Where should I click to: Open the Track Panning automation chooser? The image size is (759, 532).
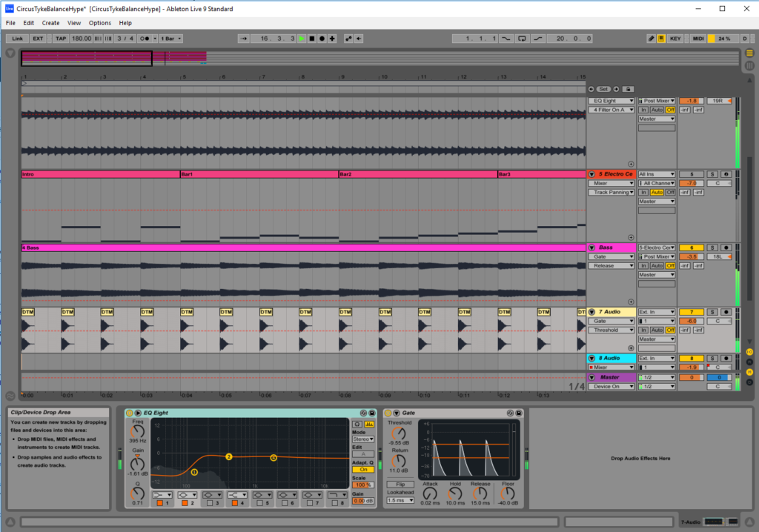coord(611,192)
